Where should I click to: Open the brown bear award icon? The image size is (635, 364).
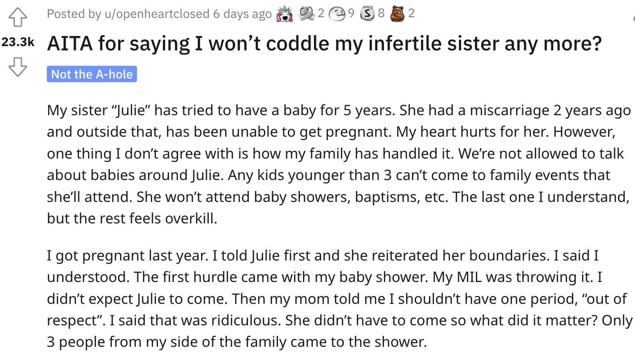tap(398, 14)
